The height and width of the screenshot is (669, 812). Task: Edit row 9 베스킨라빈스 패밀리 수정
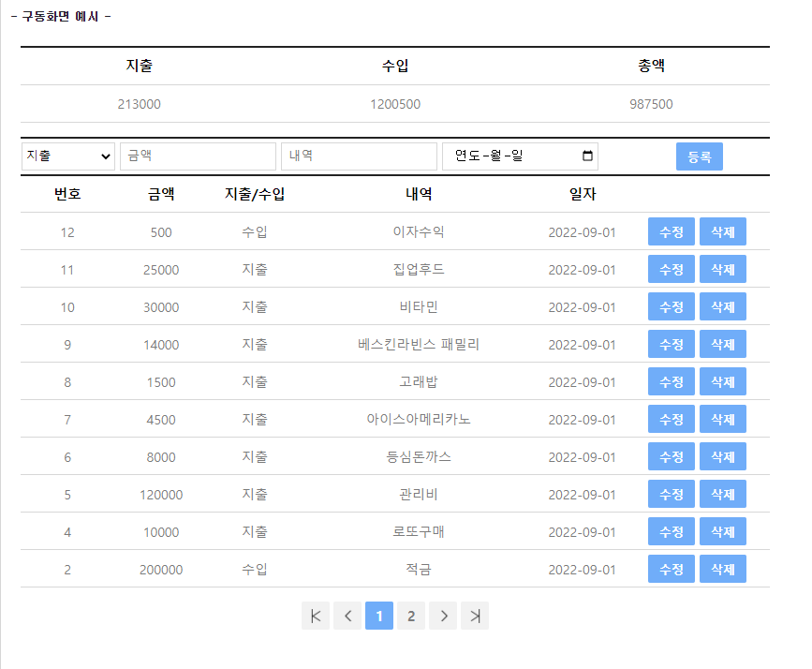672,344
